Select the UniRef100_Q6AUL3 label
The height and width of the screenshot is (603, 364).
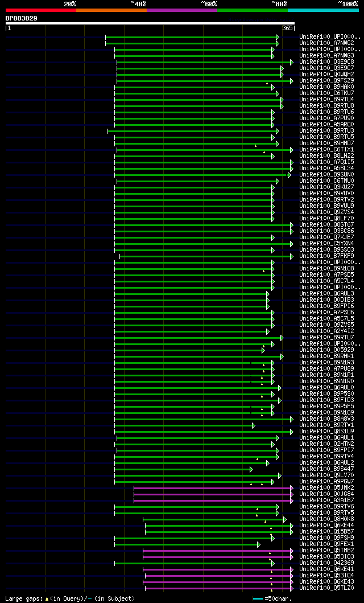pyautogui.click(x=327, y=294)
